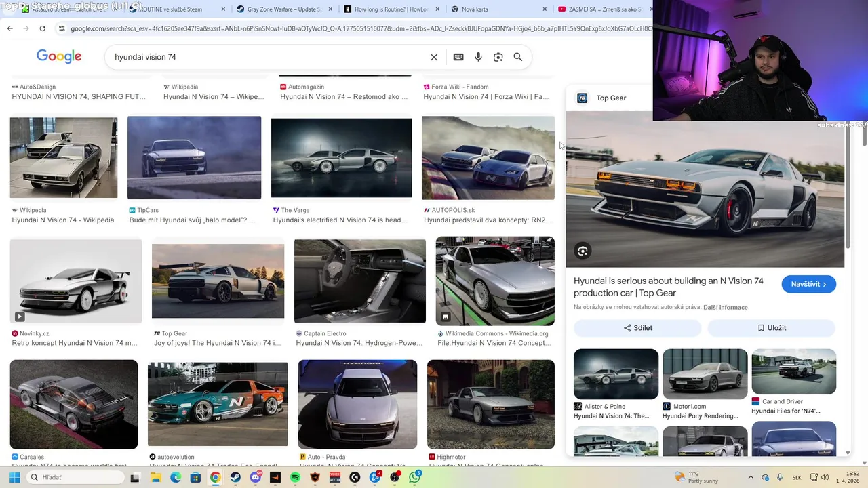This screenshot has width=868, height=488.
Task: Open the Novinky.cz retro koncept thumbnail
Action: tap(76, 281)
